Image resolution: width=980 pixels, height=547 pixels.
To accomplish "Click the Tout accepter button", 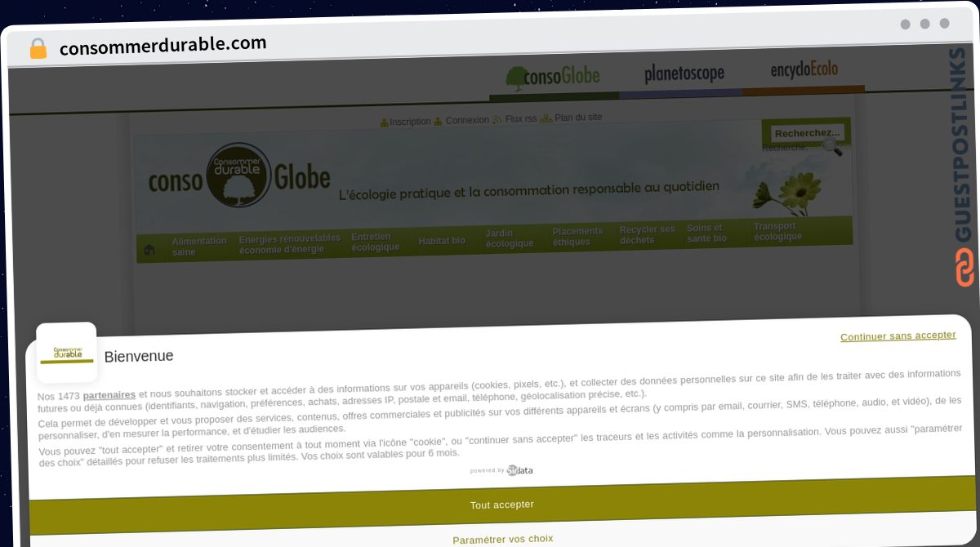I will coord(502,504).
